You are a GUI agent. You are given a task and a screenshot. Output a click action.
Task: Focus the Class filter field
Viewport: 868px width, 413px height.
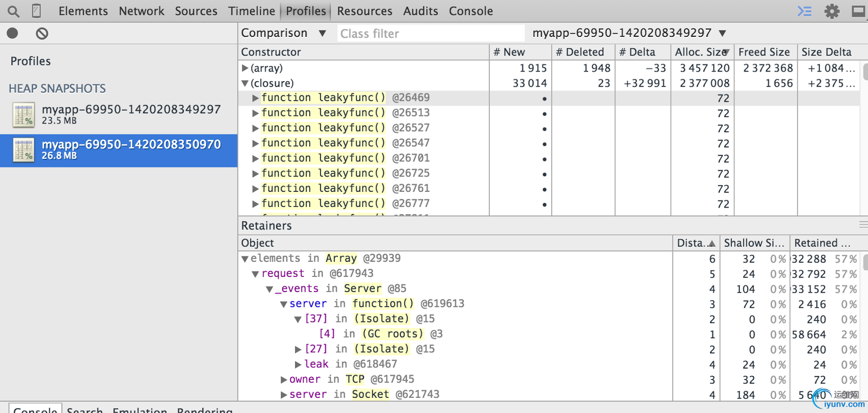(431, 34)
